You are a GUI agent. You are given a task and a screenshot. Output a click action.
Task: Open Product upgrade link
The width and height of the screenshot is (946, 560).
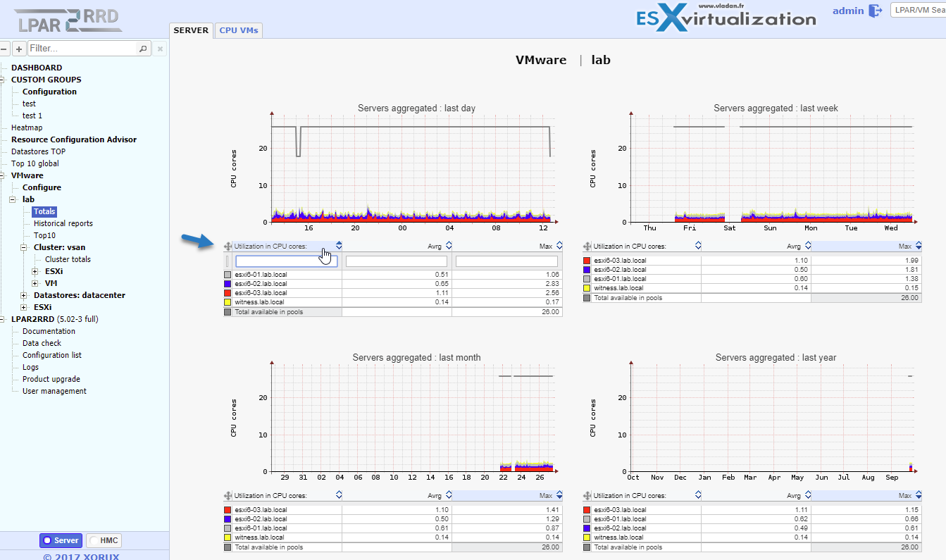[x=51, y=379]
